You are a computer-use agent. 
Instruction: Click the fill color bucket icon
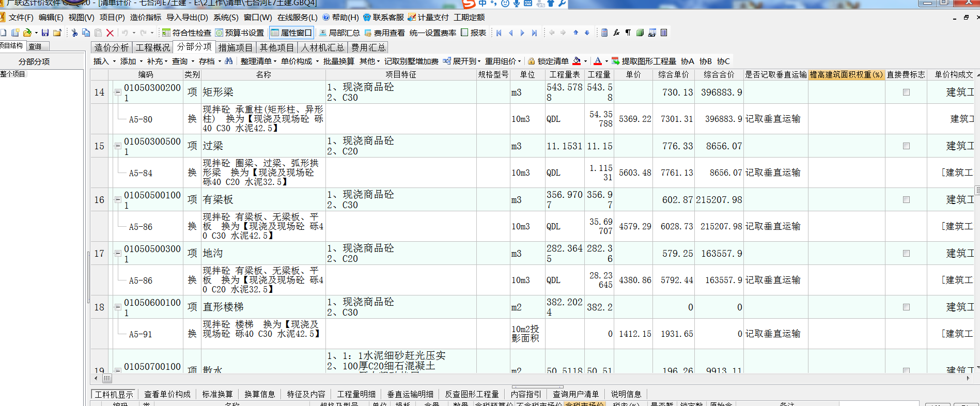point(577,61)
